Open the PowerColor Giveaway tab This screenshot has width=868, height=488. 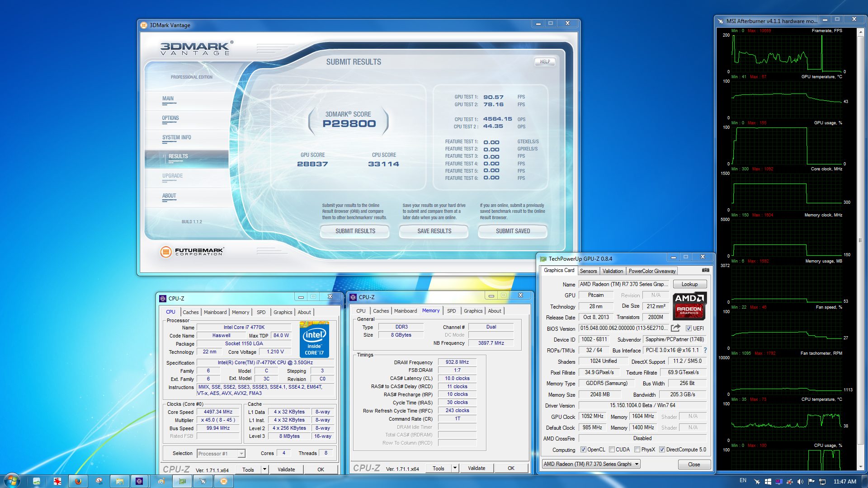(x=652, y=271)
